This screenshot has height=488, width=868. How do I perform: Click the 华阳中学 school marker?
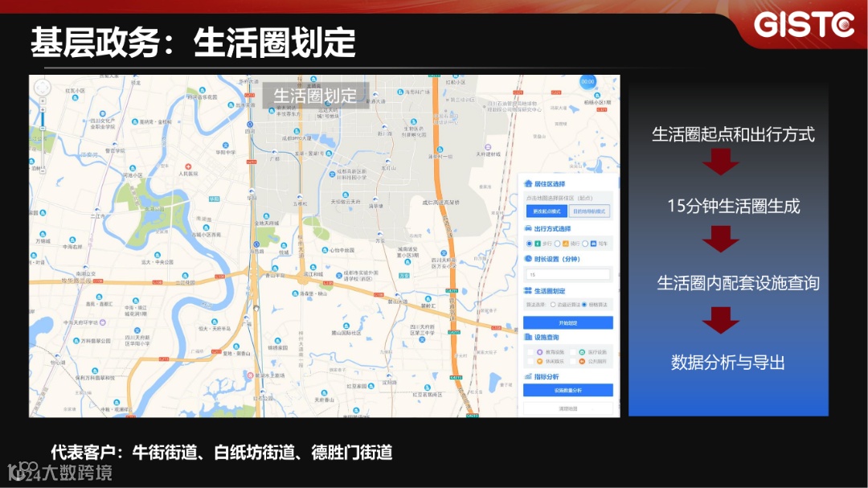point(225,146)
